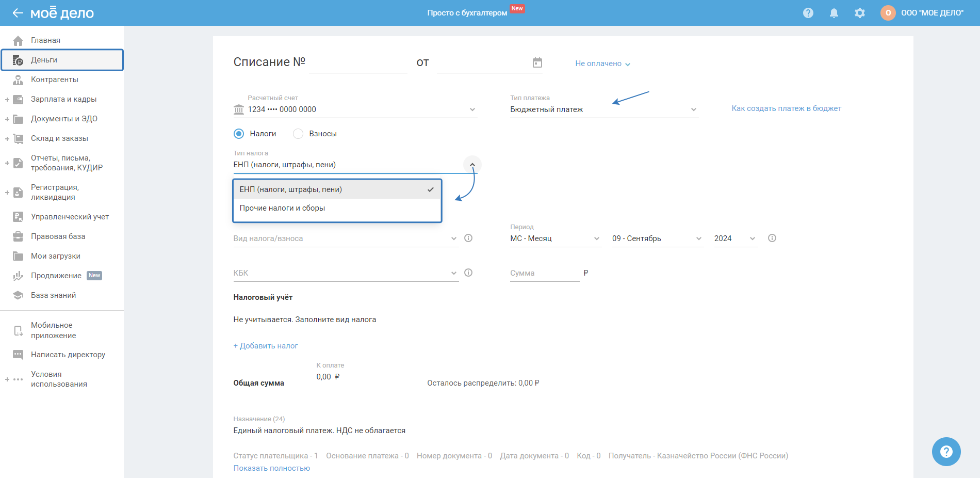Click info icon next to КБК field
Image resolution: width=980 pixels, height=478 pixels.
click(x=468, y=273)
